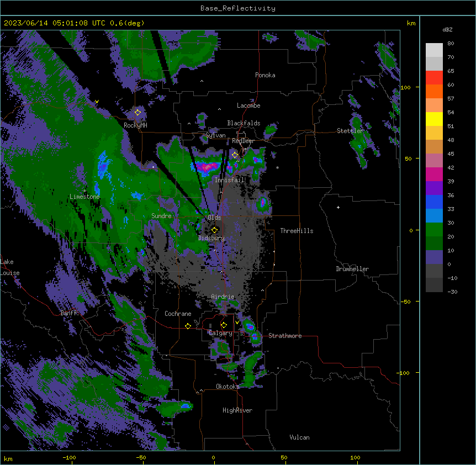Image resolution: width=476 pixels, height=465 pixels.
Task: Click the Innisfail town label
Action: click(x=230, y=180)
